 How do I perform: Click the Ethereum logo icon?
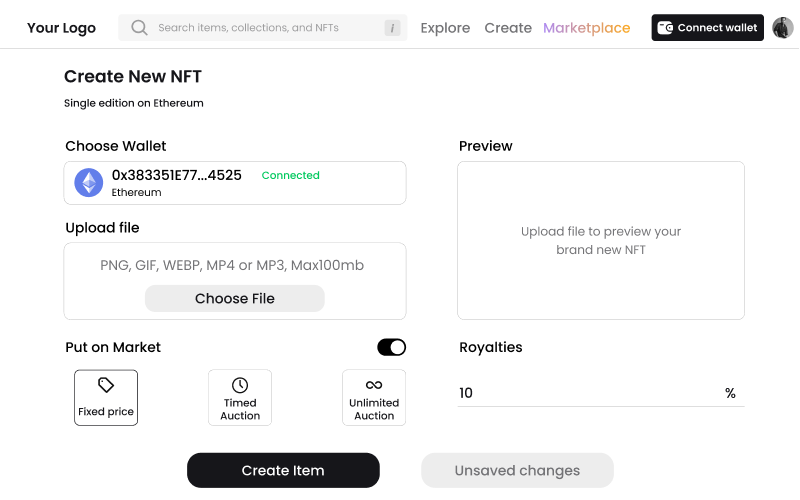pyautogui.click(x=89, y=183)
